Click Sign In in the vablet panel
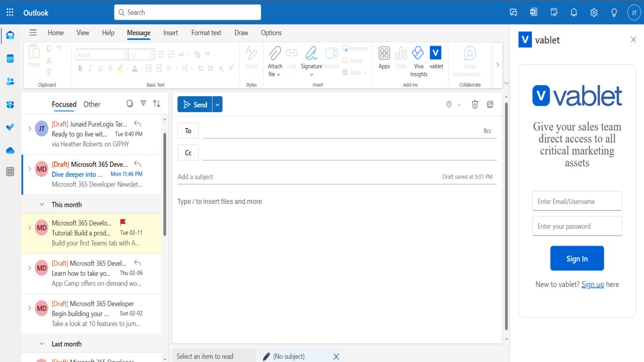 pos(577,258)
